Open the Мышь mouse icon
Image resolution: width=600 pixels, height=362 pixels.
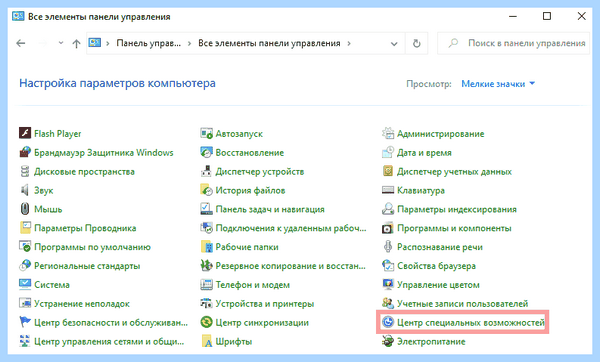point(25,209)
